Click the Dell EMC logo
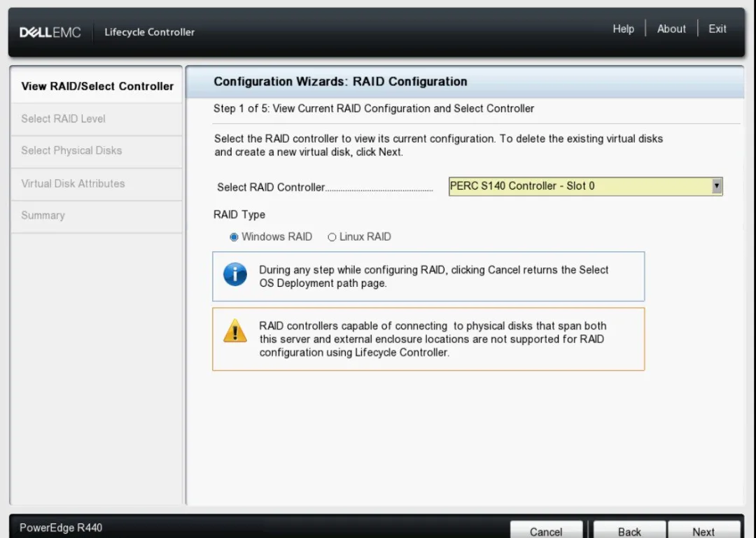 click(x=50, y=32)
